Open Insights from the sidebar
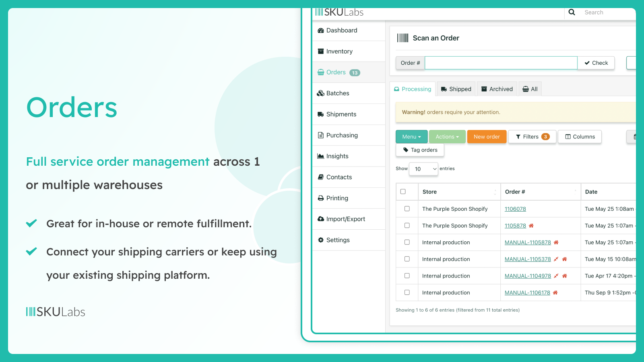 click(x=349, y=156)
